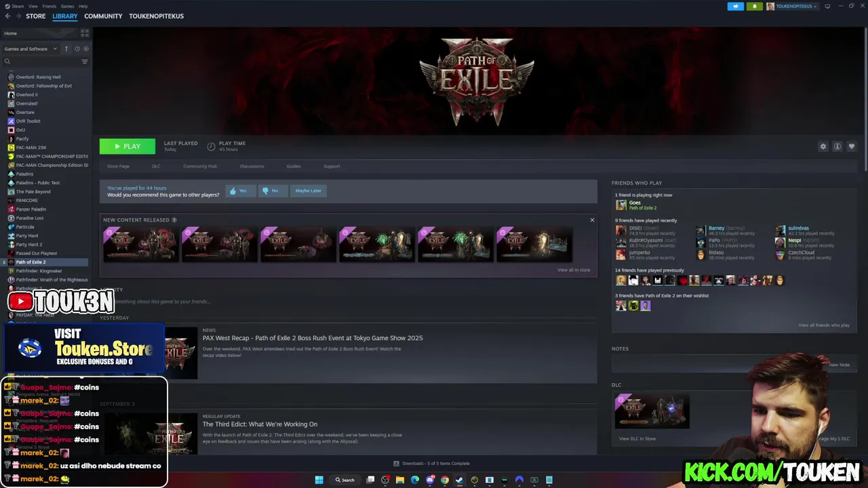Click the taskbar Search box
The width and height of the screenshot is (868, 488).
[x=344, y=480]
